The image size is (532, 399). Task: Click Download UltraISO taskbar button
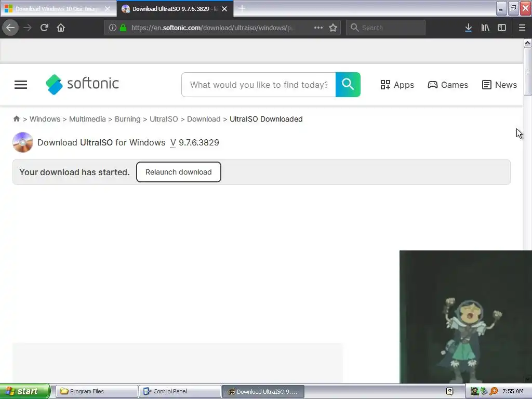point(263,392)
